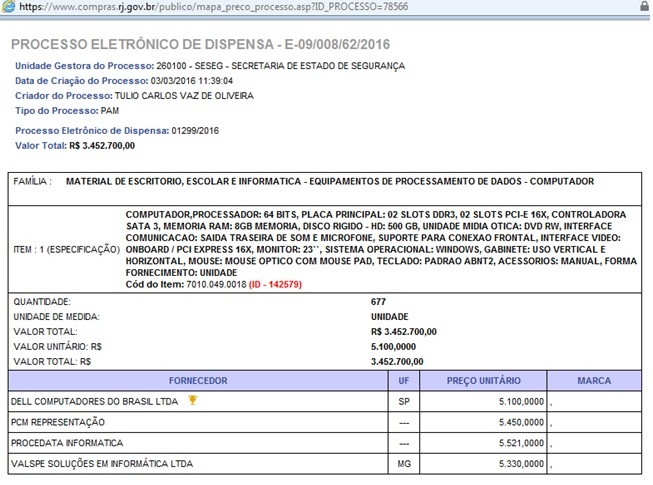Click the Valspe unit price 5.330,0000
Image resolution: width=653 pixels, height=485 pixels.
[517, 464]
